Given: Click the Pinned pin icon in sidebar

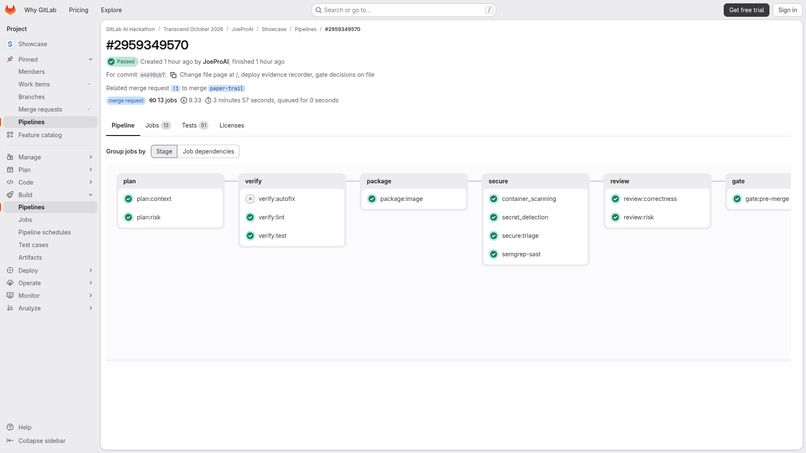Looking at the screenshot, I should tap(10, 60).
